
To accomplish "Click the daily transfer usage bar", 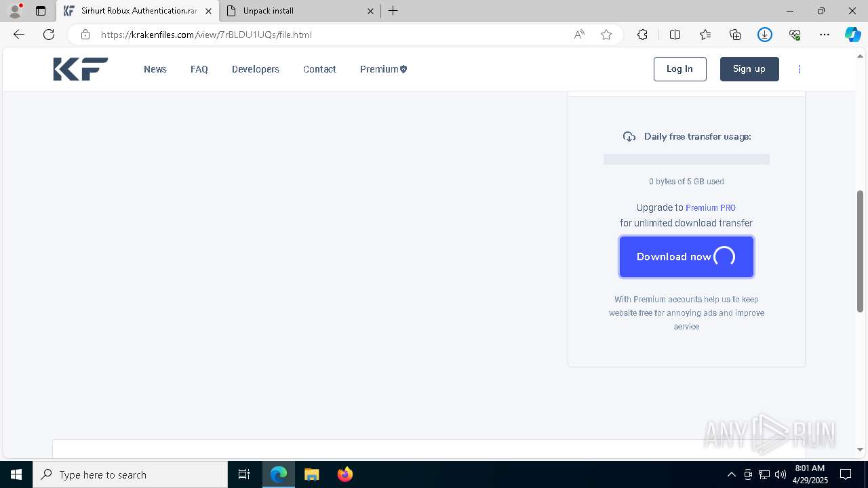I will tap(686, 159).
